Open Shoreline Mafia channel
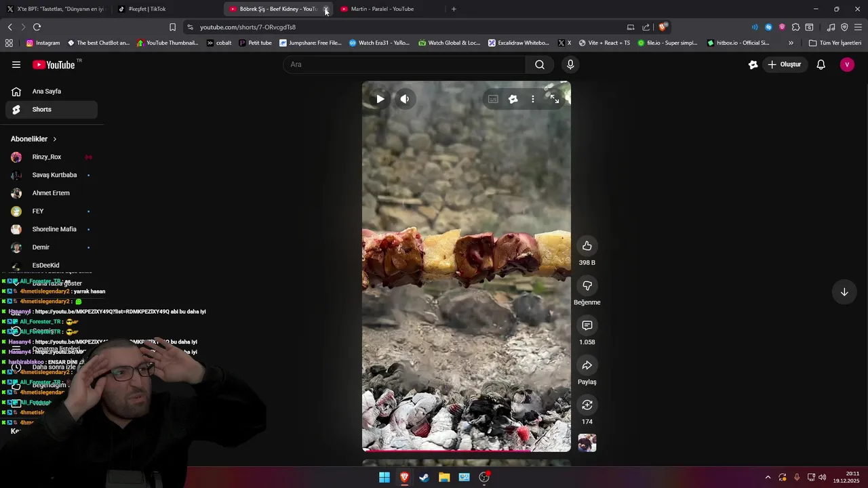Image resolution: width=868 pixels, height=488 pixels. pyautogui.click(x=52, y=229)
